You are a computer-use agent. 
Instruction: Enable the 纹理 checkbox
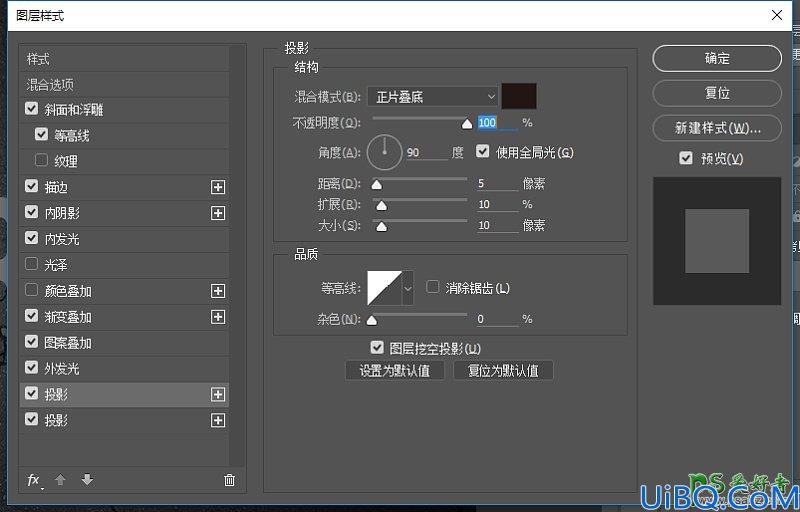pyautogui.click(x=41, y=160)
